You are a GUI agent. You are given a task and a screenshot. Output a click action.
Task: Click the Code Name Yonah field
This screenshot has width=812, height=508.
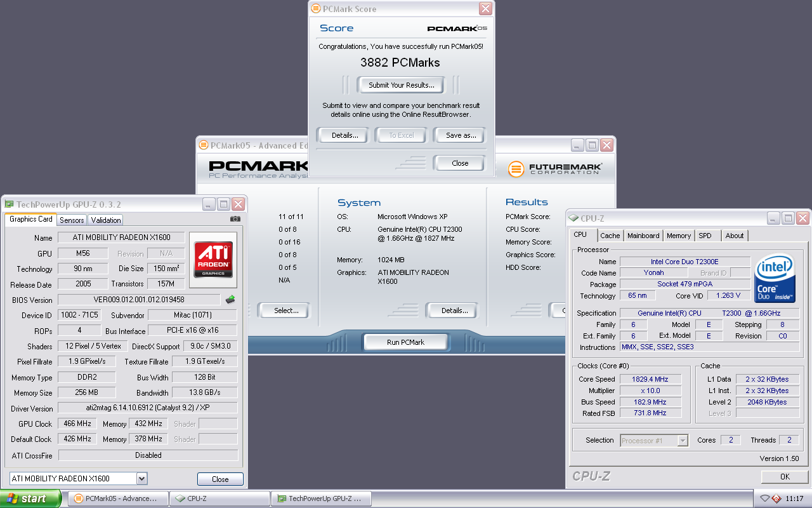click(x=653, y=273)
